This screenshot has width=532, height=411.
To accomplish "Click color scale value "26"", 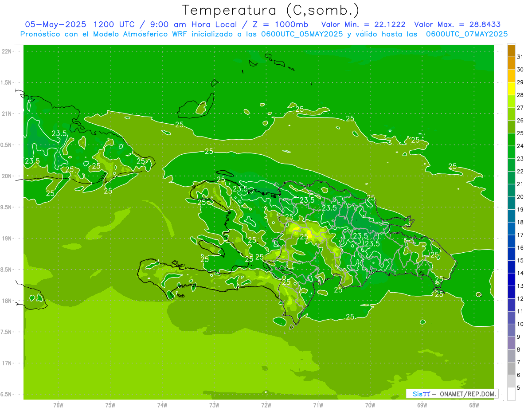I will (520, 121).
